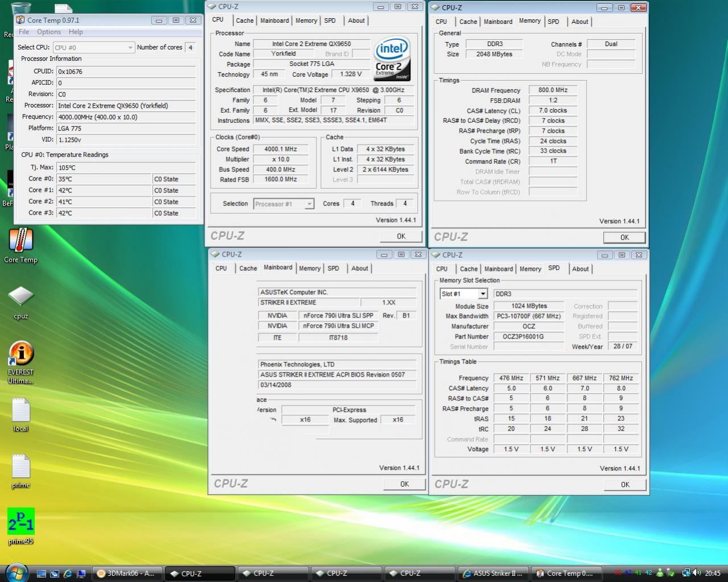Click the 41 temperature tray indicator
This screenshot has height=582, width=728.
click(638, 573)
